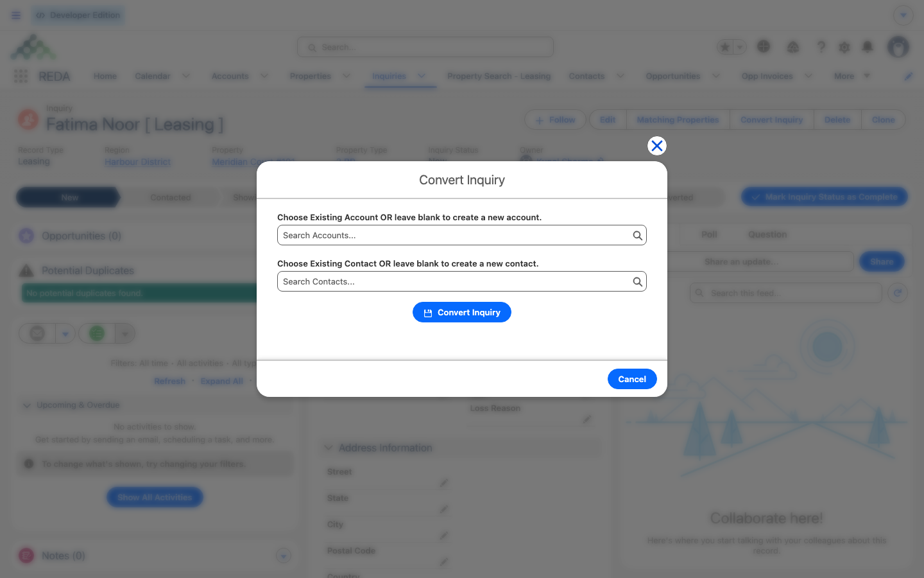Click the Follow button

[555, 120]
